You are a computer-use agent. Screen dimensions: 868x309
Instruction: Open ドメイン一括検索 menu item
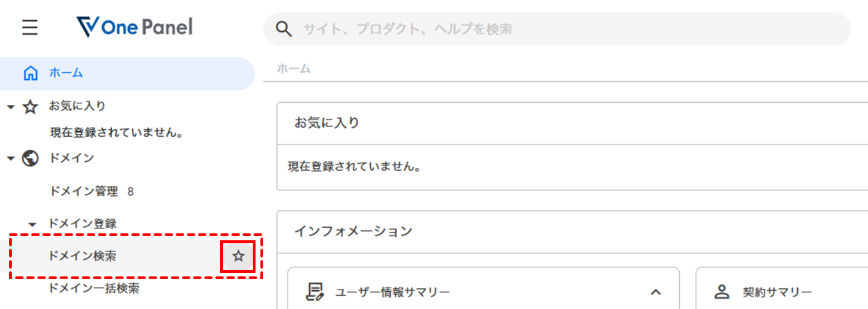[x=94, y=288]
